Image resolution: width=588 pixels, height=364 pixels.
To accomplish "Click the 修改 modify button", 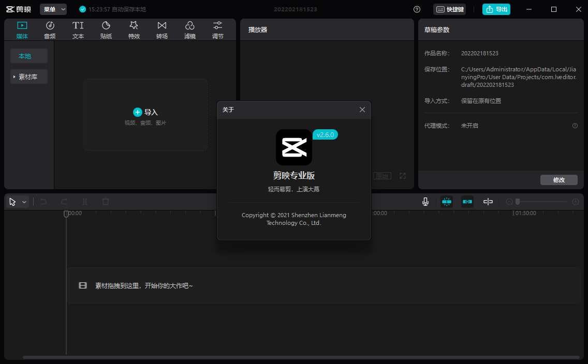I will point(558,180).
